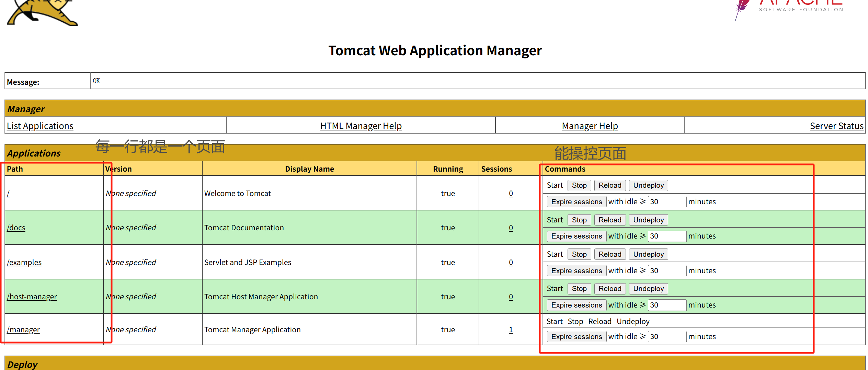868x370 pixels.
Task: Expire sessions for Servlet and JSP Examples
Action: point(576,271)
